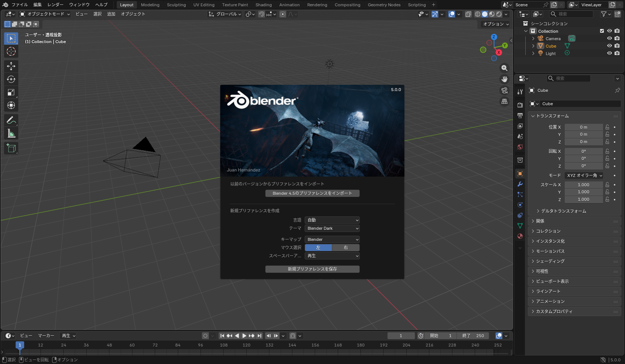625x364 pixels.
Task: Click Blender 4.5のプリファレンスをインポート button
Action: click(312, 193)
